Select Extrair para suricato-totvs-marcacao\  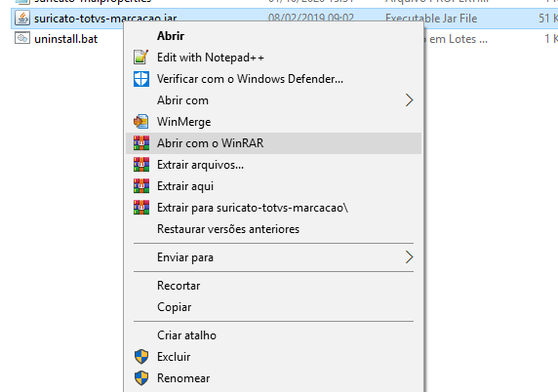point(253,208)
